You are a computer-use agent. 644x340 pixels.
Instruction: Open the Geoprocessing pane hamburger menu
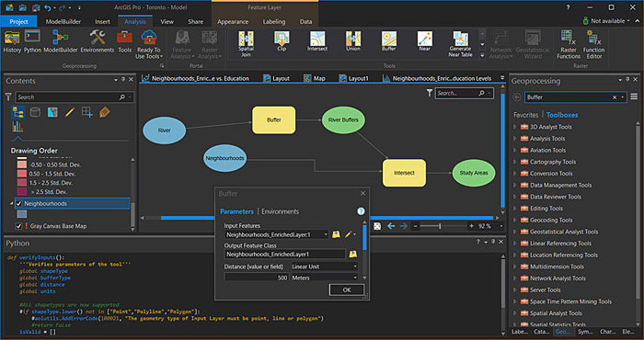pyautogui.click(x=634, y=96)
